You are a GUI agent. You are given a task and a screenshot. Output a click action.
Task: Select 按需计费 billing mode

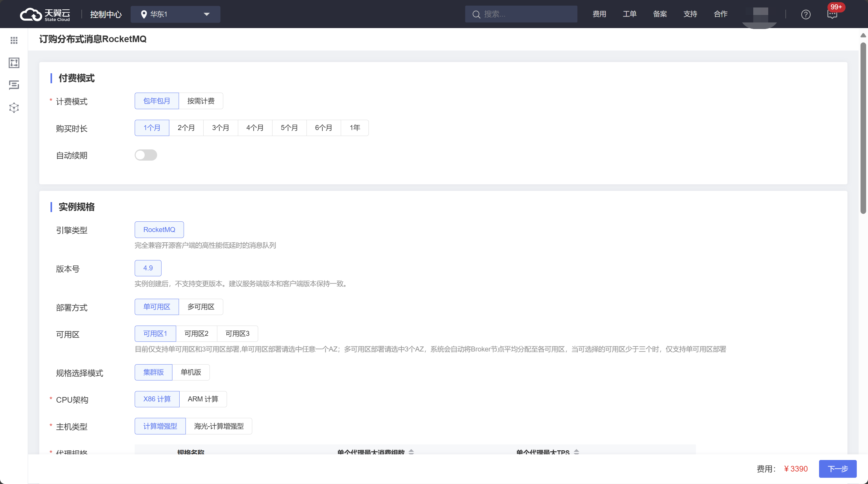(201, 101)
